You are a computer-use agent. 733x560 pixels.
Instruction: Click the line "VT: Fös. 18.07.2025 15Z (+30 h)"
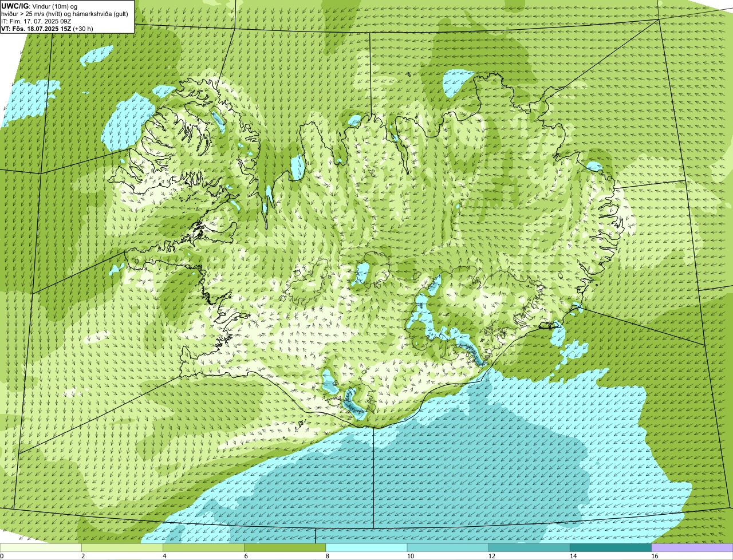pyautogui.click(x=47, y=28)
